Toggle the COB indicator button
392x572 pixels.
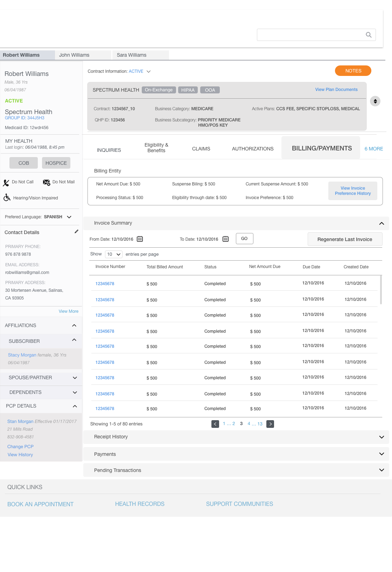coord(24,163)
